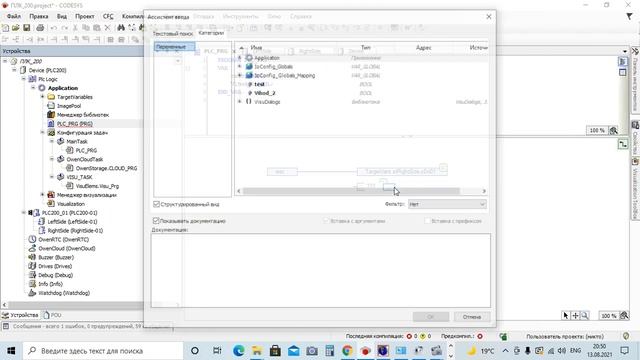Save project with the floppy disk icon
The width and height of the screenshot is (640, 360).
click(27, 28)
